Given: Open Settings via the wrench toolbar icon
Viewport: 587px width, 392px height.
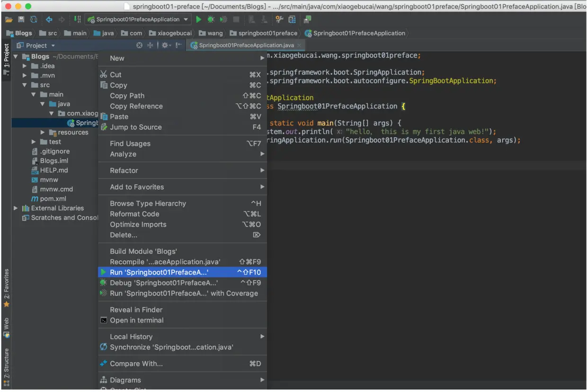Looking at the screenshot, I should (x=279, y=19).
